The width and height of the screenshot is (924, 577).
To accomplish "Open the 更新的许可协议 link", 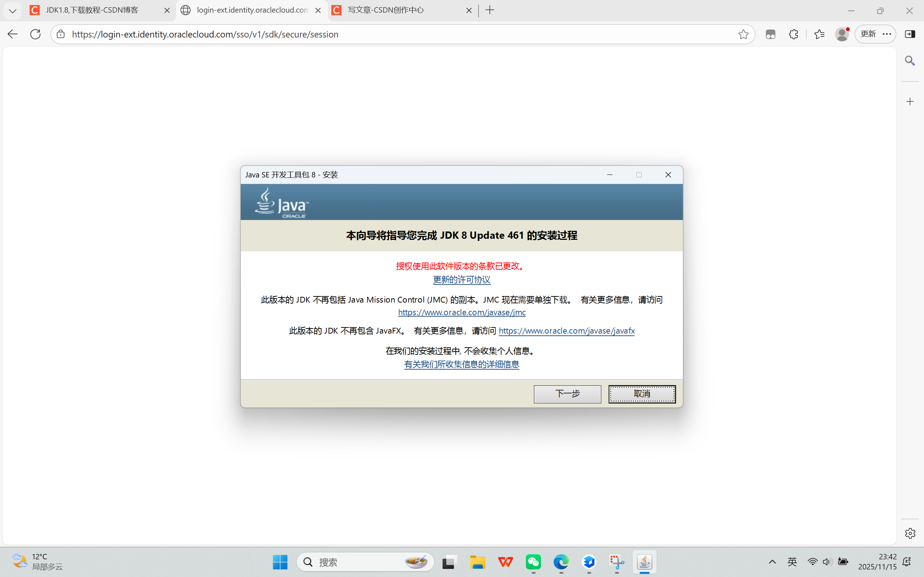I will coord(461,280).
